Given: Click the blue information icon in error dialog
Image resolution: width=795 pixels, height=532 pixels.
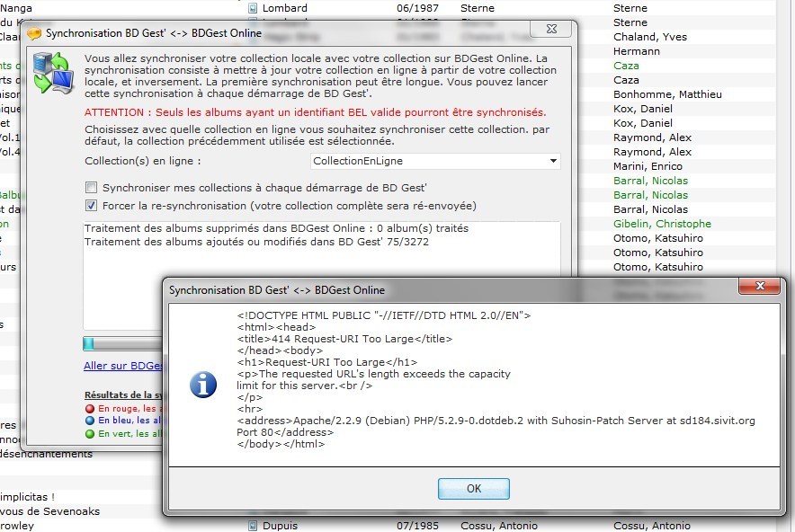Looking at the screenshot, I should (x=203, y=385).
